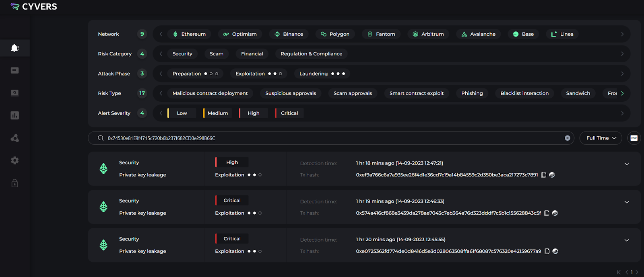Toggle the Critical severity filter
The width and height of the screenshot is (644, 277).
(x=289, y=113)
